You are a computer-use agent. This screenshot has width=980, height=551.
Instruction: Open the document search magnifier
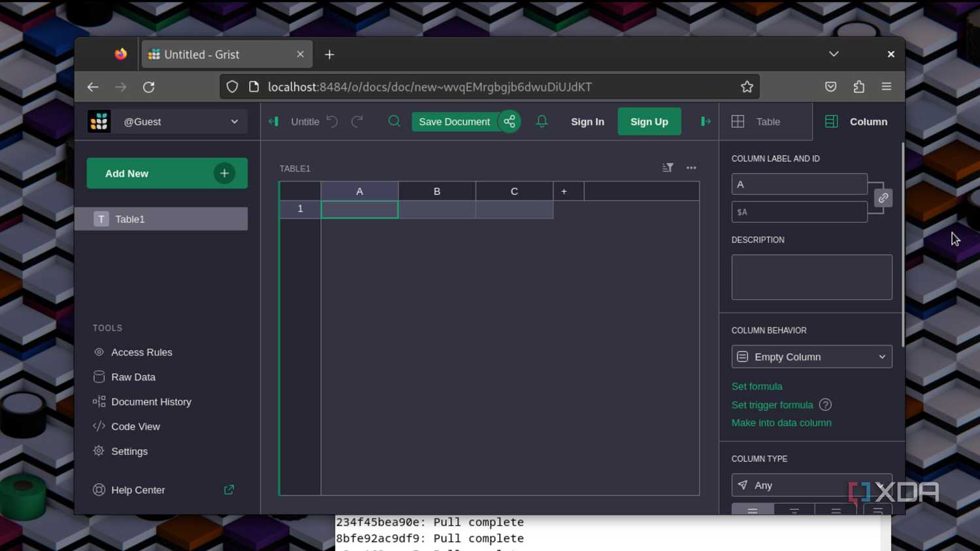pos(394,121)
